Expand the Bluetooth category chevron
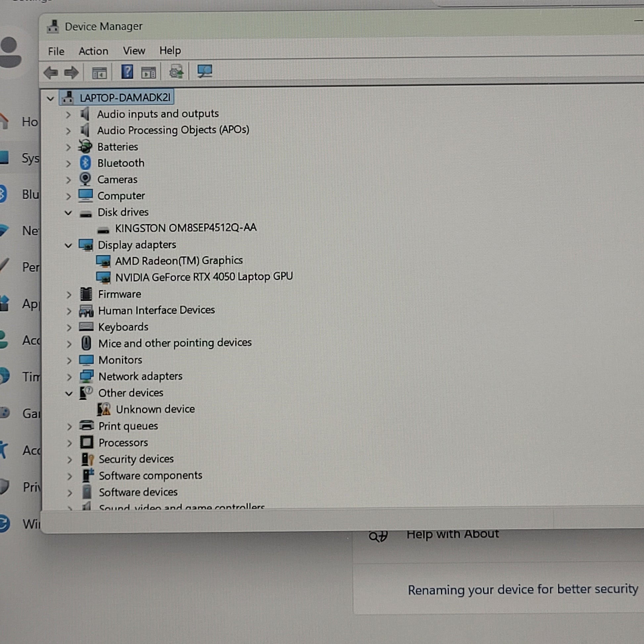The height and width of the screenshot is (644, 644). pos(68,164)
